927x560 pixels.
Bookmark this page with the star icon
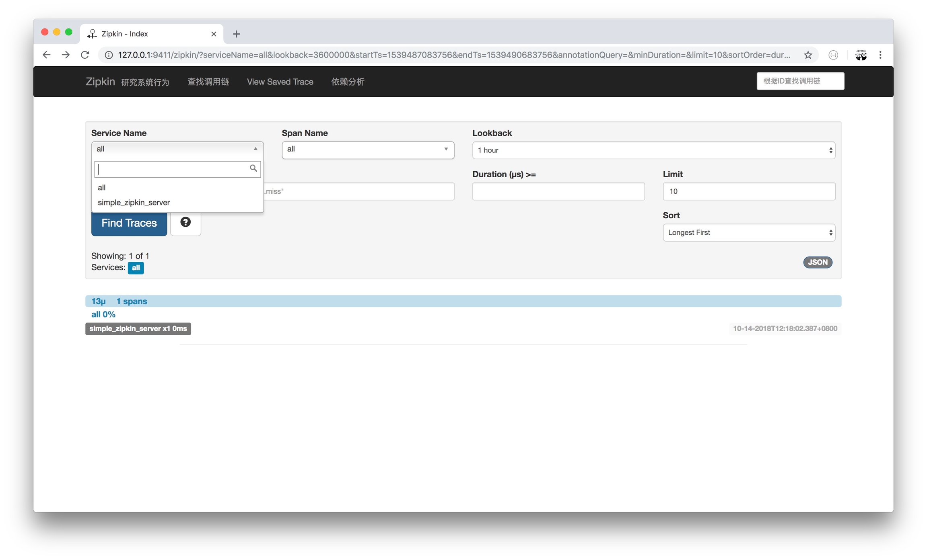808,55
